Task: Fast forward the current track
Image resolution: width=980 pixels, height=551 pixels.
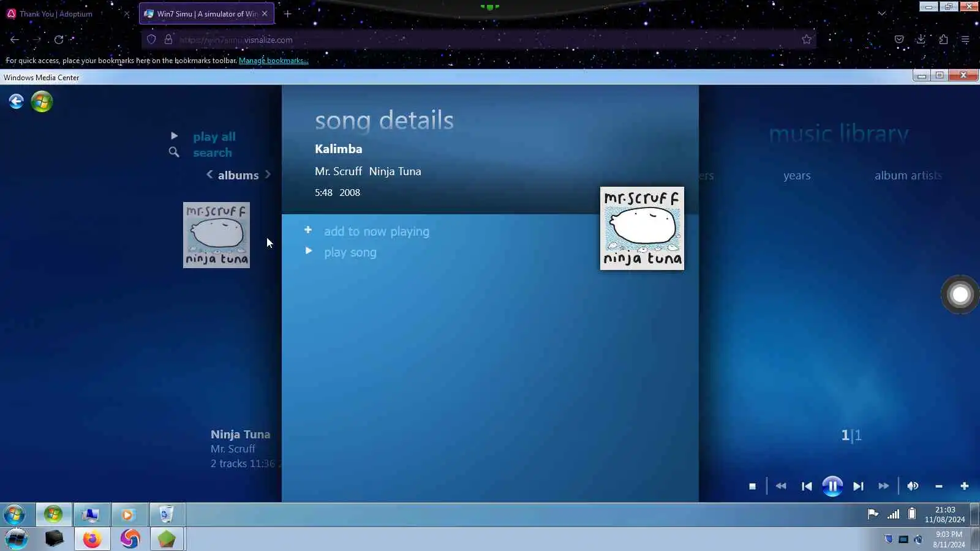Action: 883,486
